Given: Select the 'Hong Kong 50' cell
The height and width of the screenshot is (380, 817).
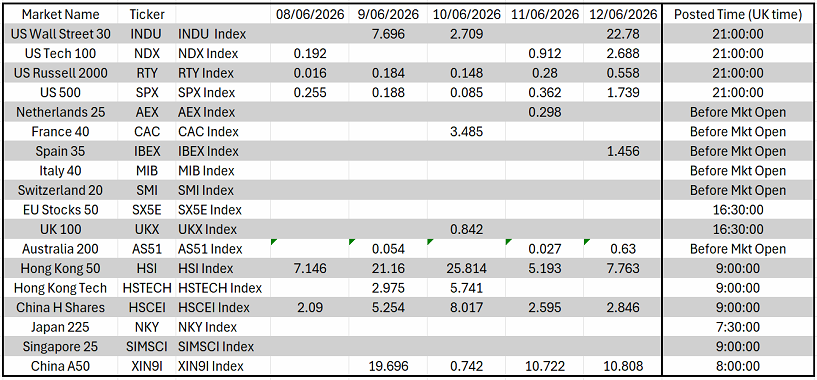Looking at the screenshot, I should point(60,269).
